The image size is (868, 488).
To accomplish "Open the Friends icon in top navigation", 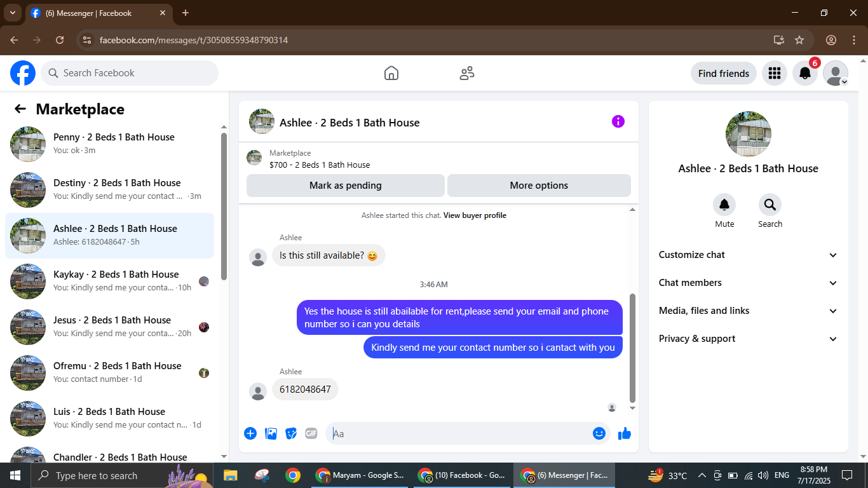I will coord(467,73).
